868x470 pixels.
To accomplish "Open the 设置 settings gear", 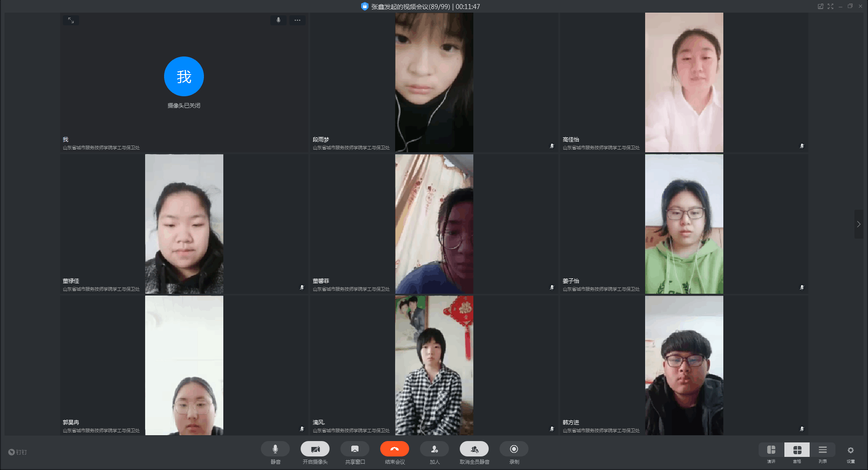I will tap(851, 450).
